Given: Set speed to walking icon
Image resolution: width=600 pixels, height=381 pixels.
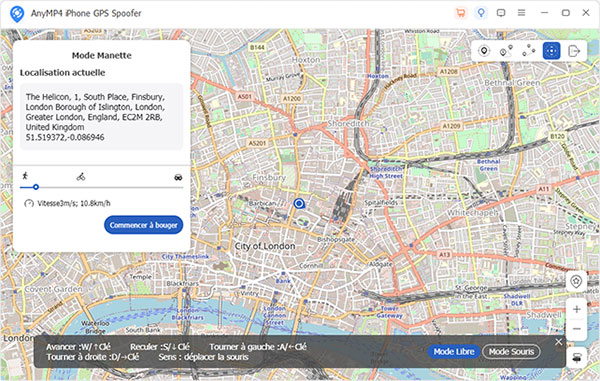Looking at the screenshot, I should 25,176.
